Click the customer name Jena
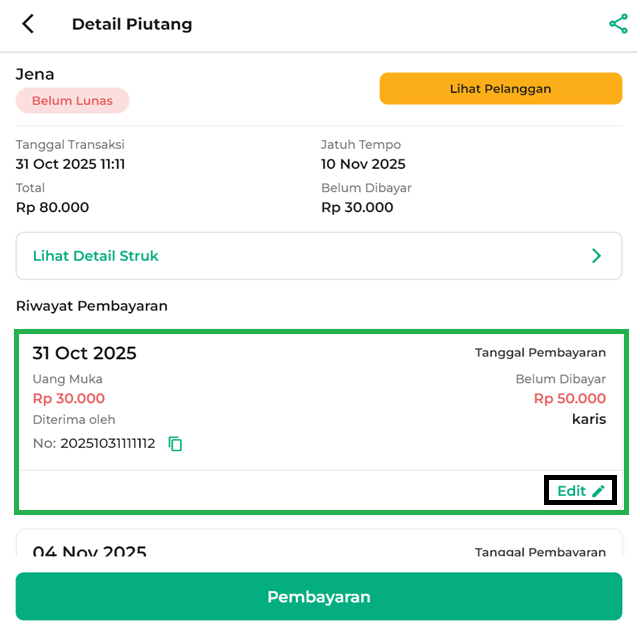Screen dimensions: 640x634 pos(35,74)
